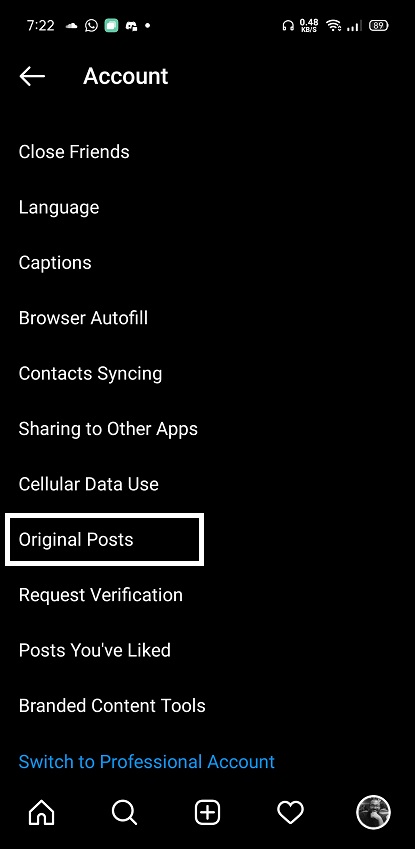Tap the Wi-Fi status icon
415x849 pixels.
pyautogui.click(x=334, y=25)
